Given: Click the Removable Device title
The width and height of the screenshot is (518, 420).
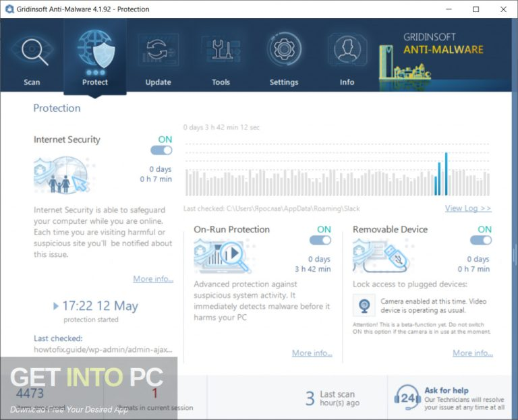Looking at the screenshot, I should (x=390, y=229).
